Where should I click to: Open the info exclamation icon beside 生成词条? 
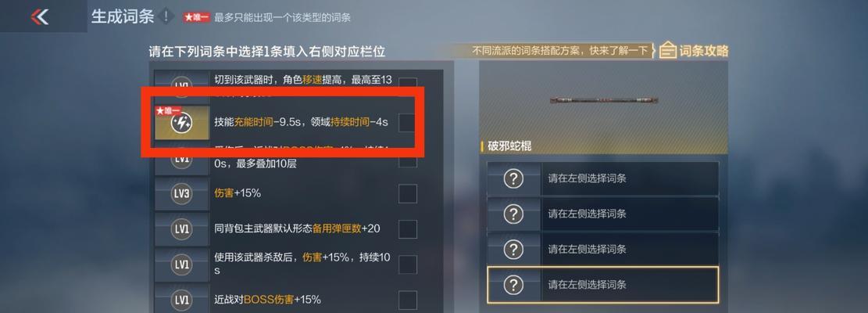pyautogui.click(x=166, y=16)
